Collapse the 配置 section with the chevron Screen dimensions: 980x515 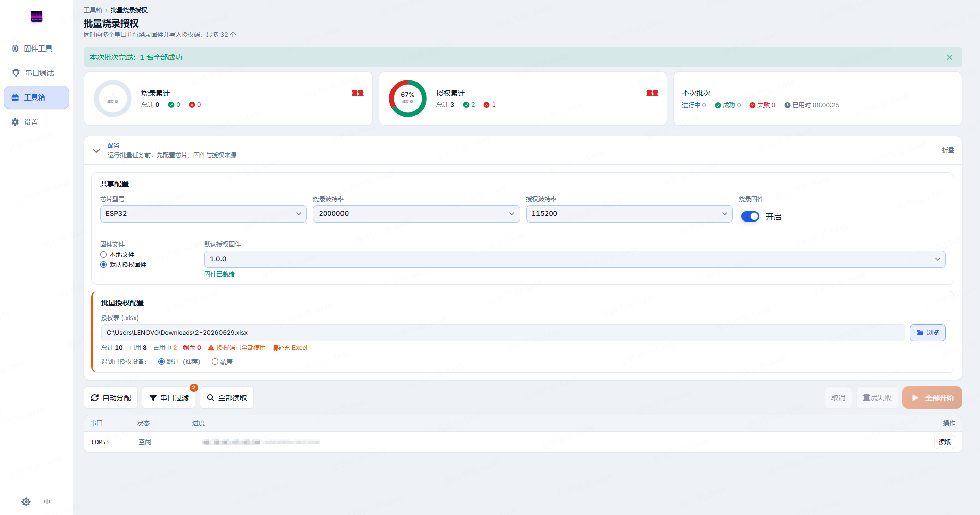96,150
